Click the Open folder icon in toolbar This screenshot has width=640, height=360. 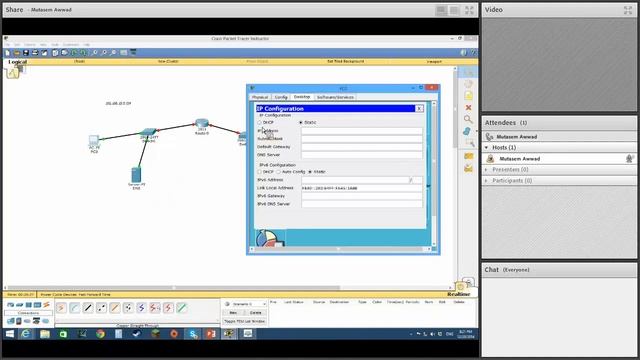[x=17, y=53]
